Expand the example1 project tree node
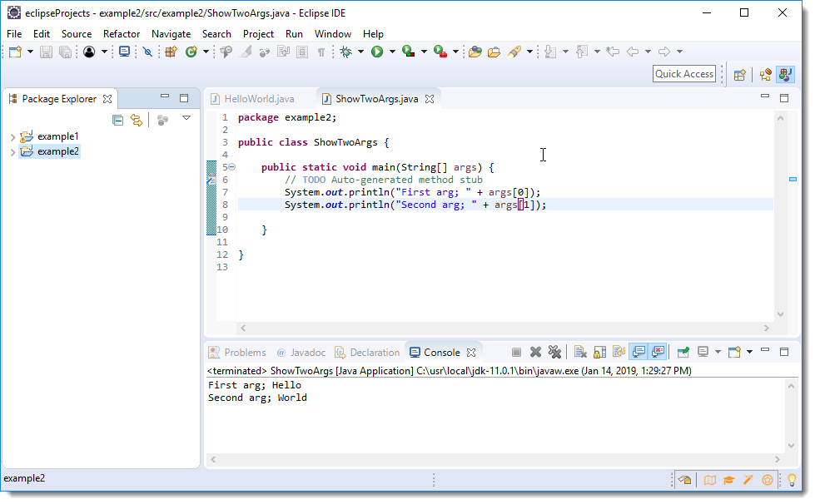The image size is (815, 504). (x=12, y=137)
